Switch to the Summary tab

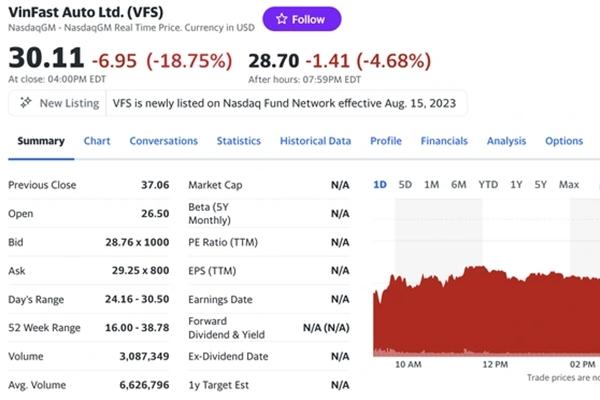tap(41, 141)
